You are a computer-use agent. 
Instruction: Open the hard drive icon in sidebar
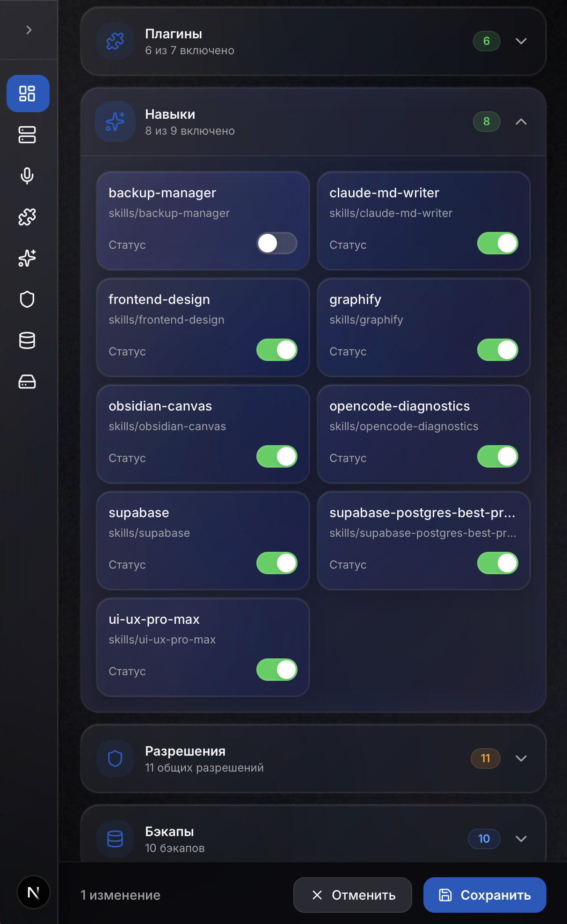pos(27,382)
